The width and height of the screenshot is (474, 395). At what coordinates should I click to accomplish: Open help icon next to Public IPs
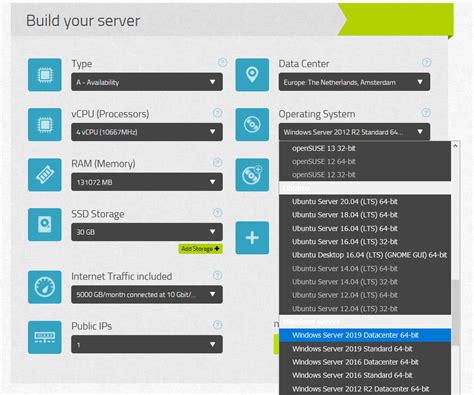click(217, 325)
